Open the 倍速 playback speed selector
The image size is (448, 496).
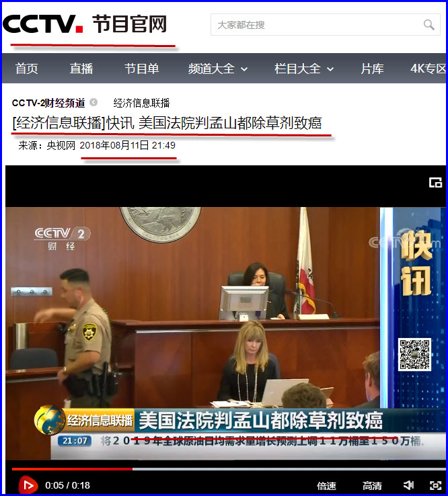(x=326, y=485)
